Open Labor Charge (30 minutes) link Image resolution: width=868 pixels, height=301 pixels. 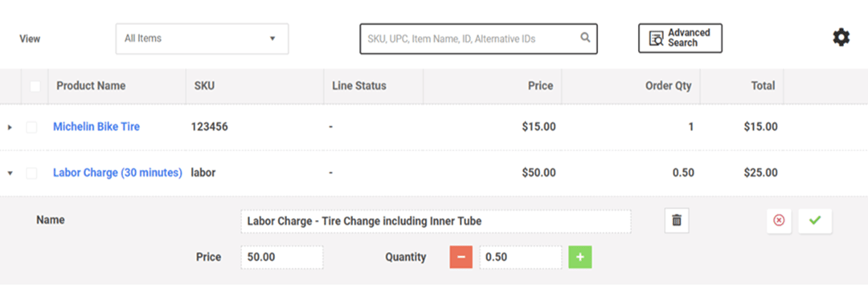click(x=117, y=173)
